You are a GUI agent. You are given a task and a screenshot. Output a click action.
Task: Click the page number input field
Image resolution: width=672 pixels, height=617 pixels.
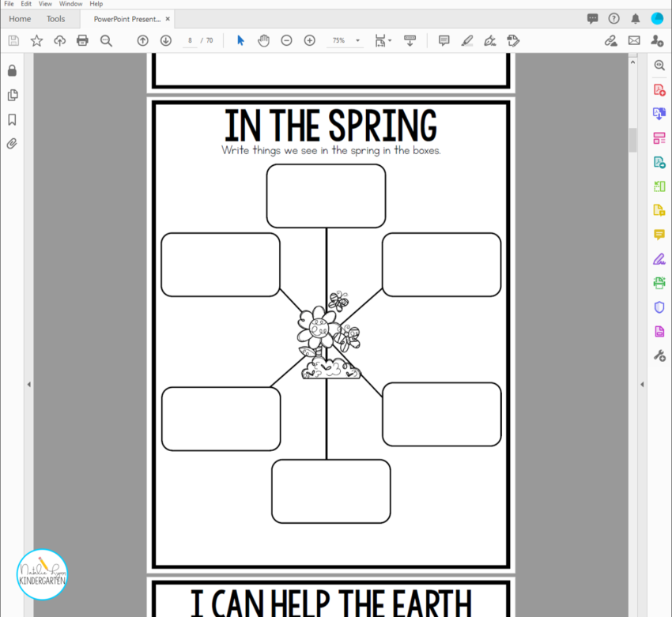click(x=188, y=40)
